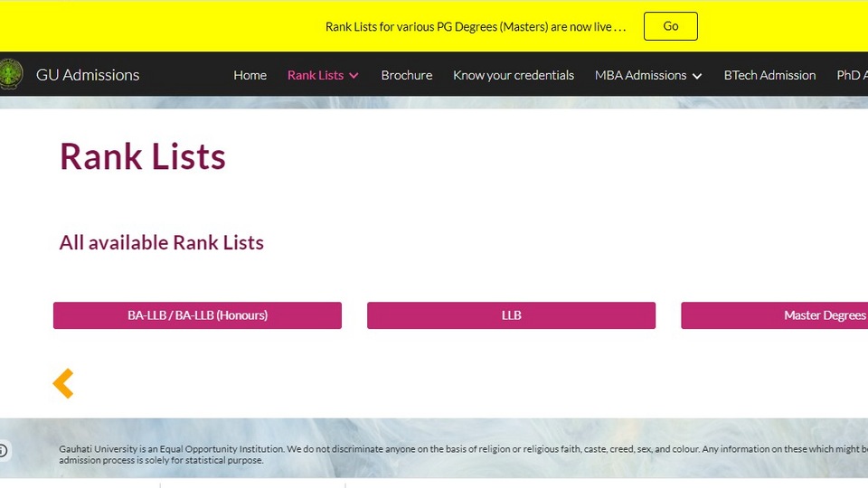Expand the MBA Admissions dropdown chevron
This screenshot has height=488, width=868.
point(697,76)
